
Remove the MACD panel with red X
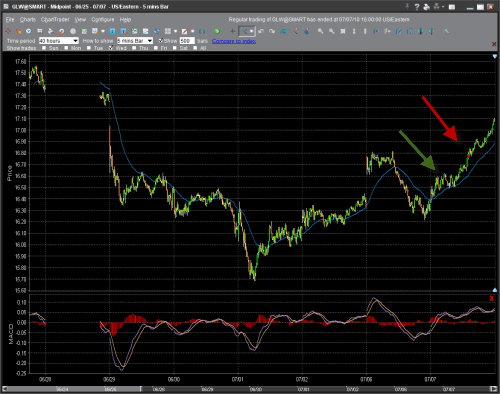pyautogui.click(x=492, y=299)
